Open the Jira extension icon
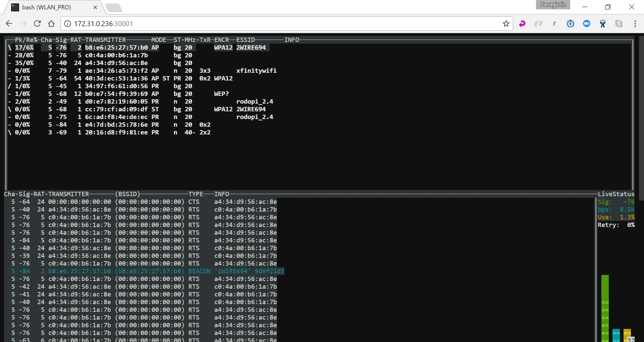The image size is (644, 342). point(603,23)
